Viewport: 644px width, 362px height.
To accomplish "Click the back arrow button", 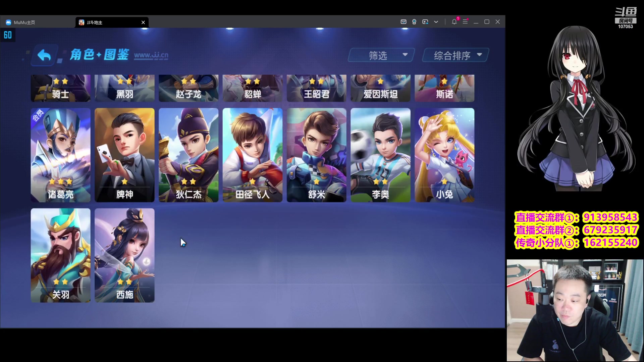I will pos(44,55).
